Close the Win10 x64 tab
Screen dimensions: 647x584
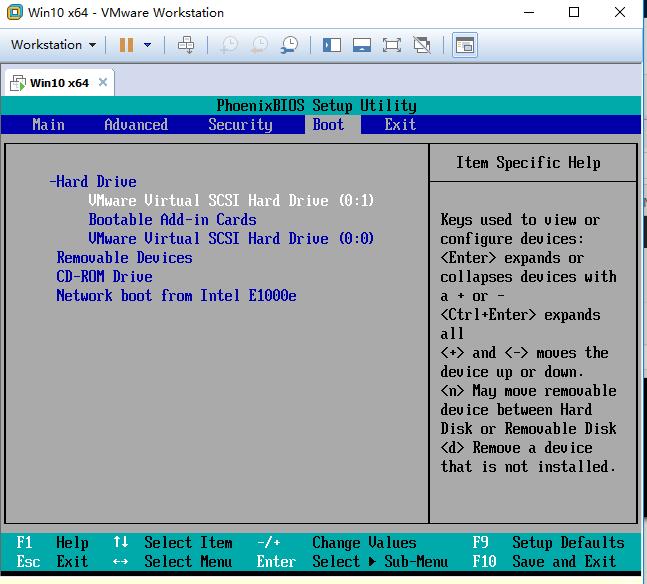[103, 82]
